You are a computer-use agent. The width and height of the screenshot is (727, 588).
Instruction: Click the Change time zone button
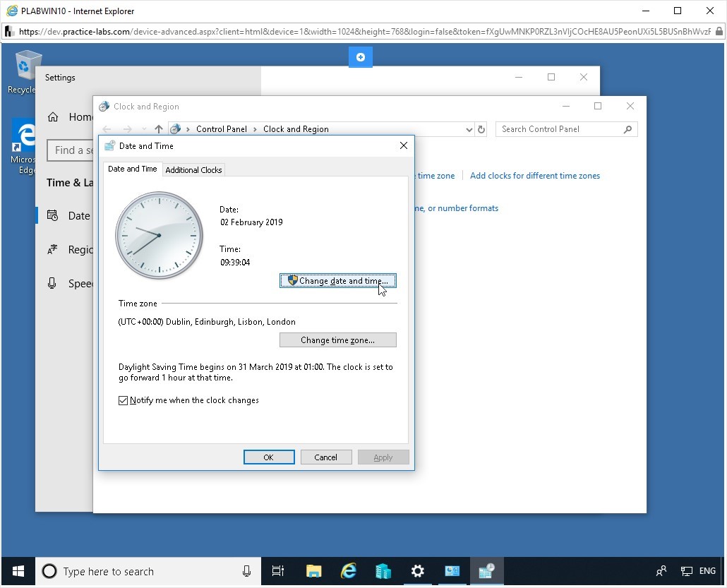tap(337, 340)
